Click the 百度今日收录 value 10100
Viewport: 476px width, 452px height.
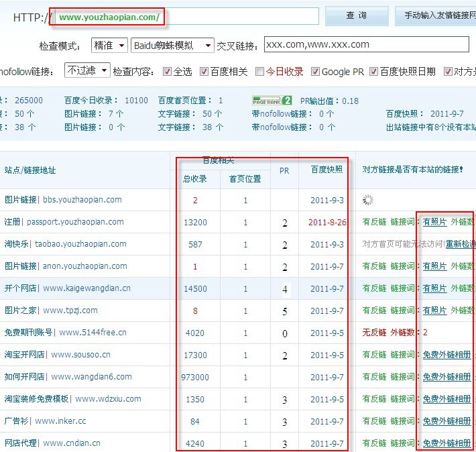coord(136,100)
